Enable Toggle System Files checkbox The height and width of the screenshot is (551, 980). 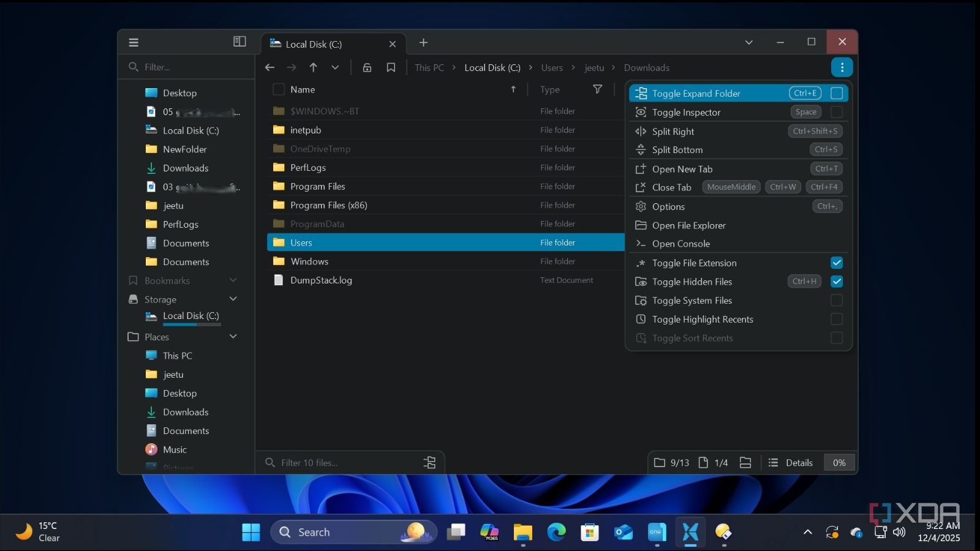837,301
